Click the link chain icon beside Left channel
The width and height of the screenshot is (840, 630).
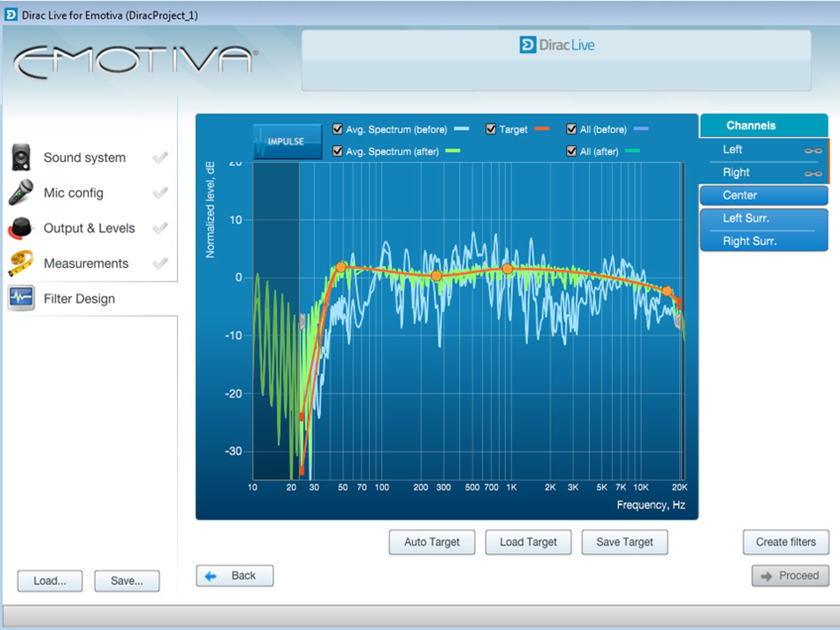pyautogui.click(x=813, y=151)
